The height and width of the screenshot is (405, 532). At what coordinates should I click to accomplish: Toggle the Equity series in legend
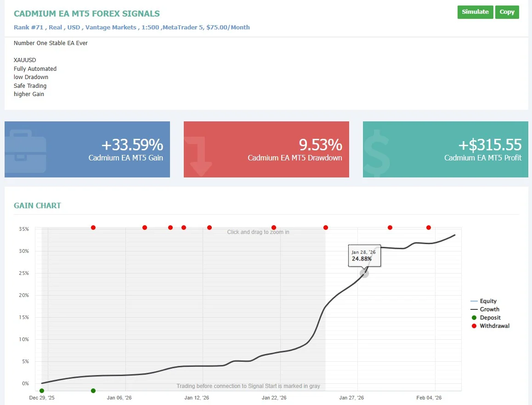click(x=488, y=301)
